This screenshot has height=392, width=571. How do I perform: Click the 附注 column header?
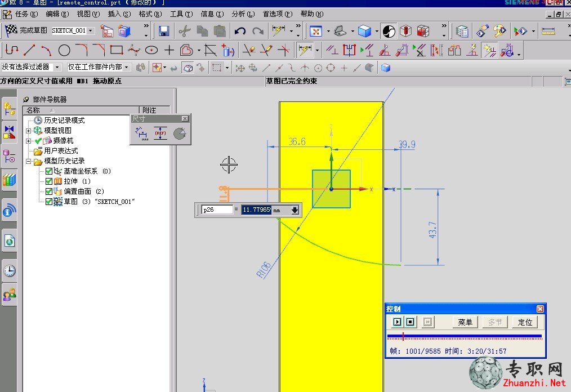(155, 110)
